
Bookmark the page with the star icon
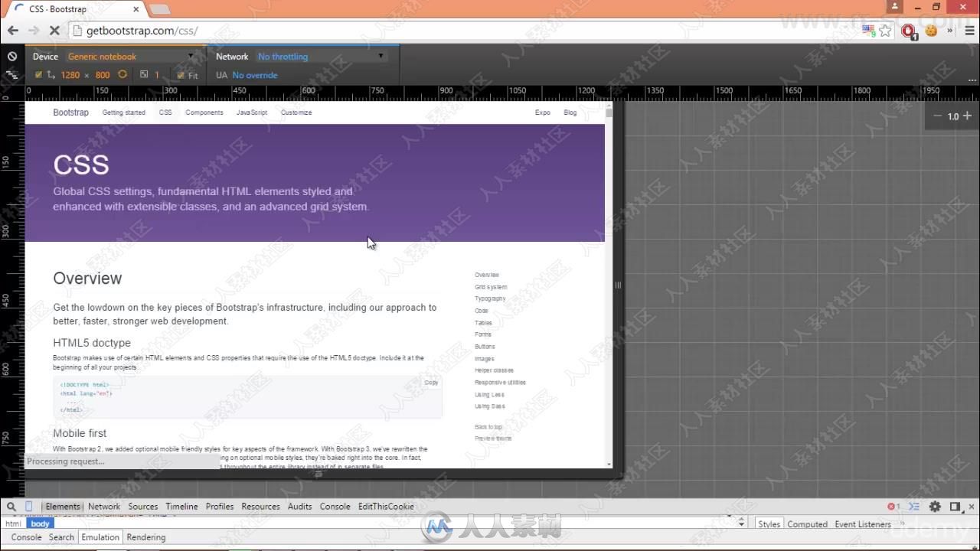click(886, 31)
